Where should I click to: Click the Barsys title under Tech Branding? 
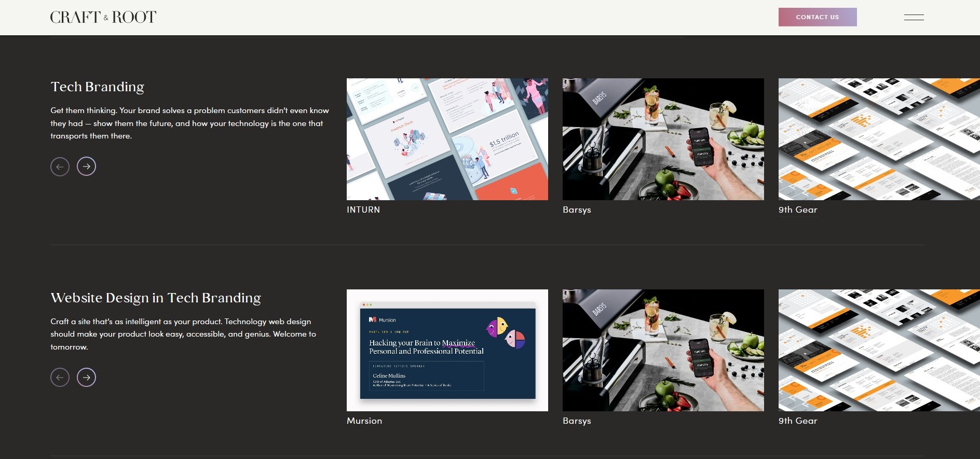click(577, 210)
